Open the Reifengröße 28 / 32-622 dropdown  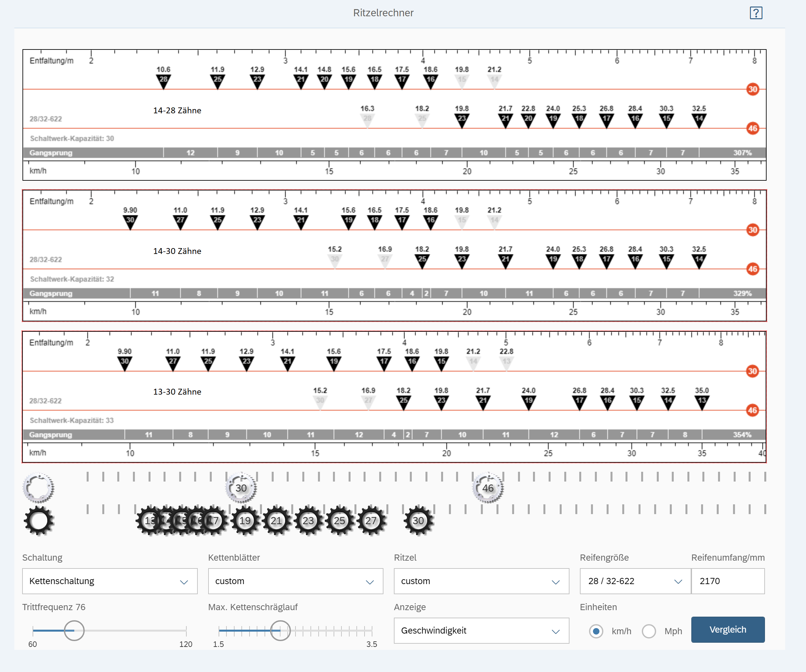[635, 581]
